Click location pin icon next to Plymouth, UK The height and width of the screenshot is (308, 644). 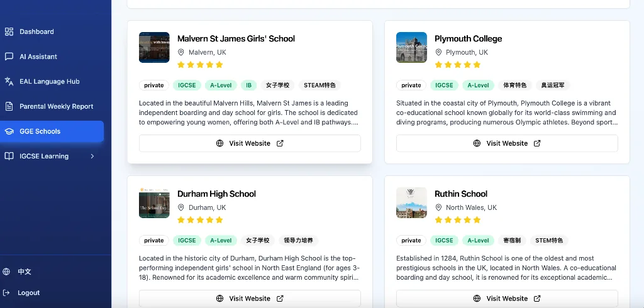click(438, 52)
